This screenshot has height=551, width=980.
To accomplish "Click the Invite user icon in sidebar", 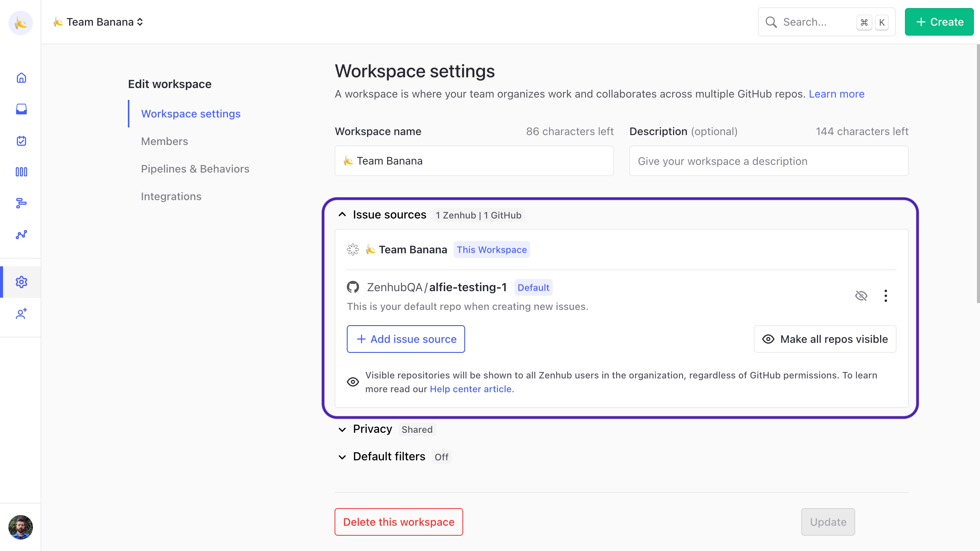I will (21, 313).
